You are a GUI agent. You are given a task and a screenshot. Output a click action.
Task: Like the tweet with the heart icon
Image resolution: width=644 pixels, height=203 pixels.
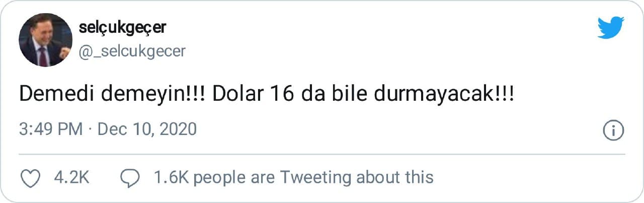point(30,177)
